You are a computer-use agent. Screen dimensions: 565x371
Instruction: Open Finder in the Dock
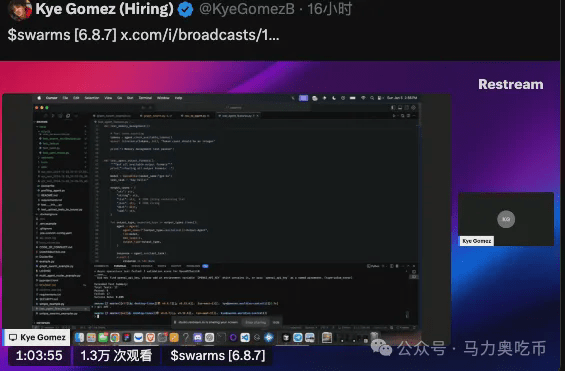[x=80, y=338]
